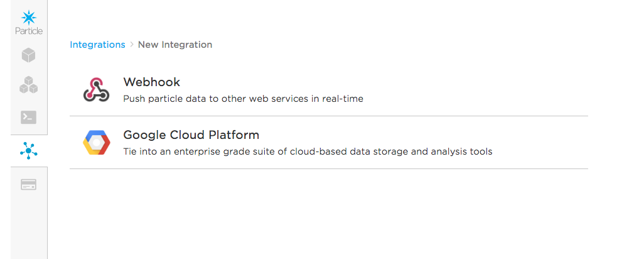Click the divider between Webhook and Google Cloud
Image resolution: width=644 pixels, height=259 pixels.
328,116
